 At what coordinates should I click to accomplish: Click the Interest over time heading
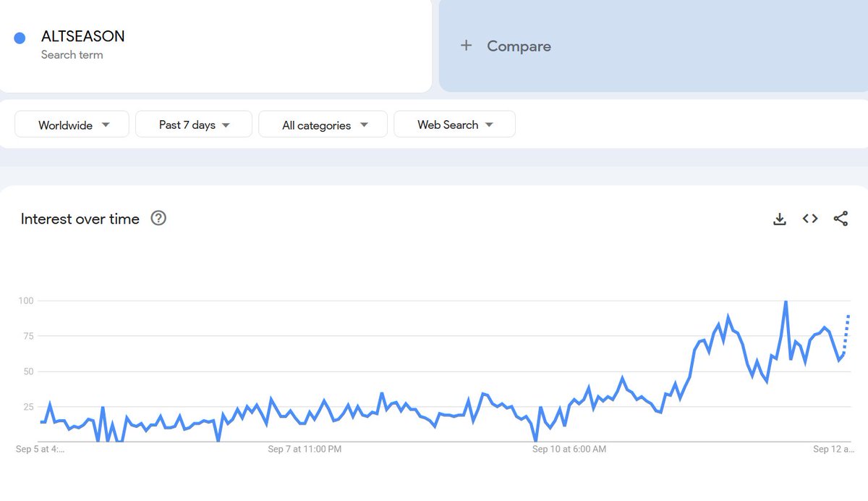(x=80, y=219)
